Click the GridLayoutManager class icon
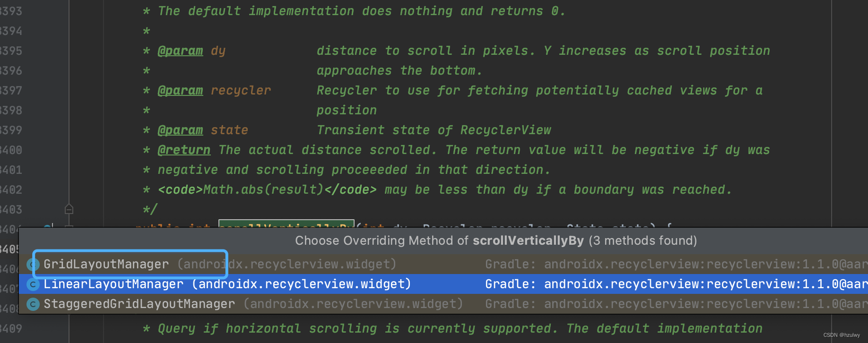868x343 pixels. coord(33,265)
